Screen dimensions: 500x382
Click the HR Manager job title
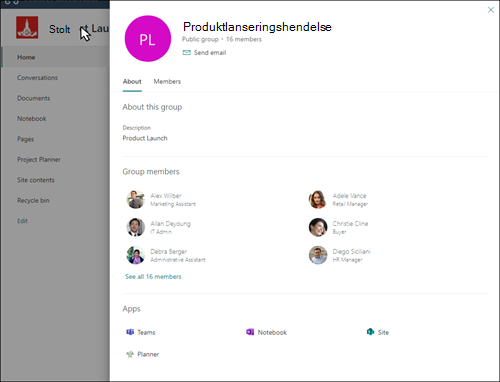(x=347, y=260)
